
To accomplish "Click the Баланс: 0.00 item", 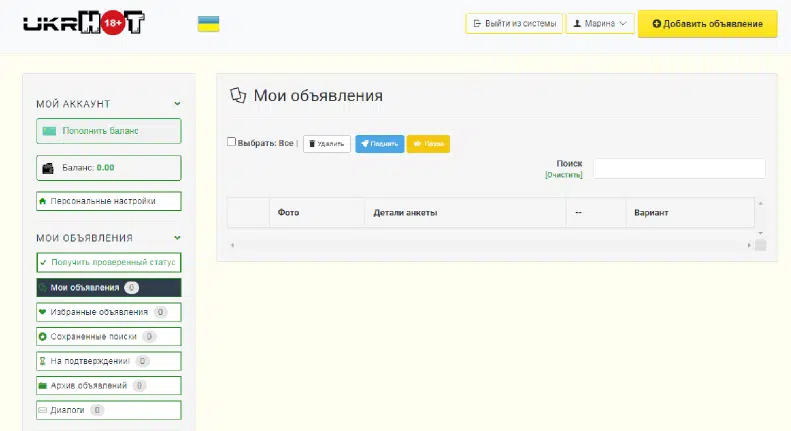I will pyautogui.click(x=108, y=168).
